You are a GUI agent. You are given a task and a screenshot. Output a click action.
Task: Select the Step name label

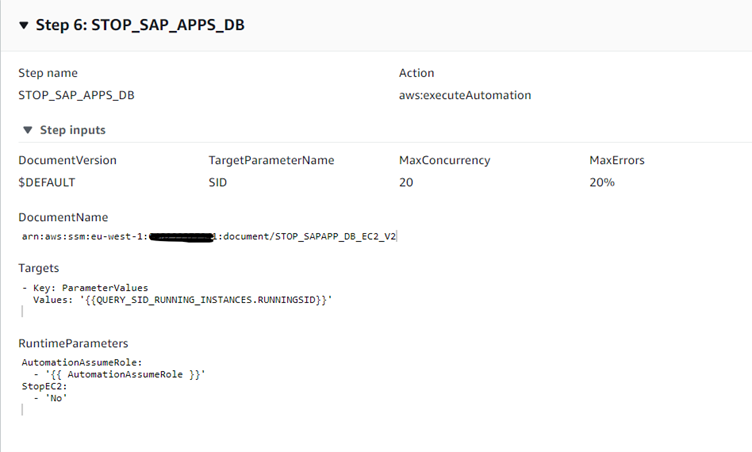point(48,73)
